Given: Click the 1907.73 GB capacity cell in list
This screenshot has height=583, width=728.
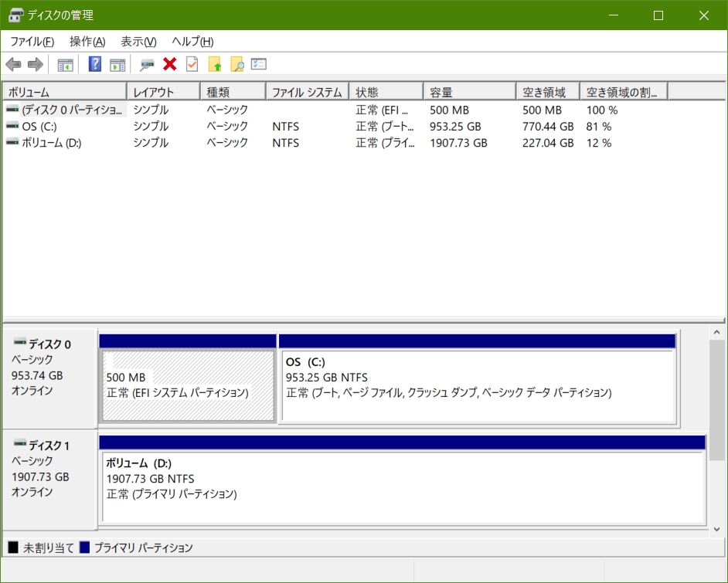Looking at the screenshot, I should tap(458, 142).
